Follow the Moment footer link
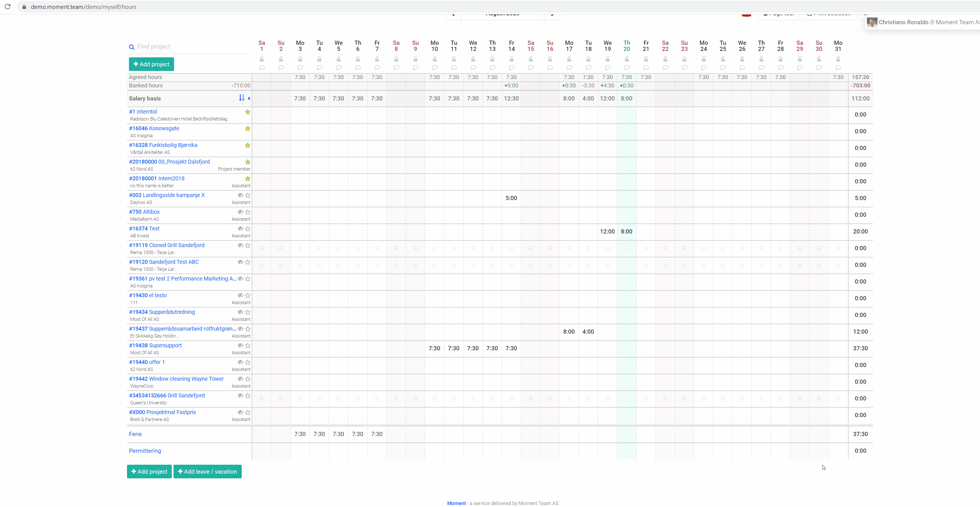The height and width of the screenshot is (507, 980). (x=456, y=503)
